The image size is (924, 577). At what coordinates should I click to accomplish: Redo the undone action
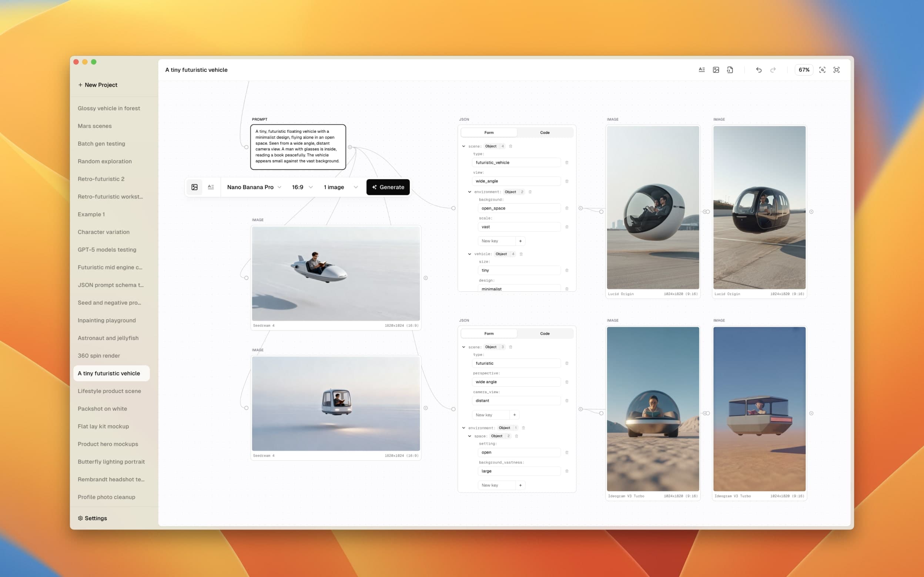click(x=773, y=70)
